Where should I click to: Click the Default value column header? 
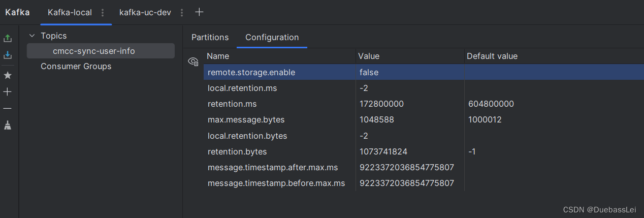[x=492, y=56]
